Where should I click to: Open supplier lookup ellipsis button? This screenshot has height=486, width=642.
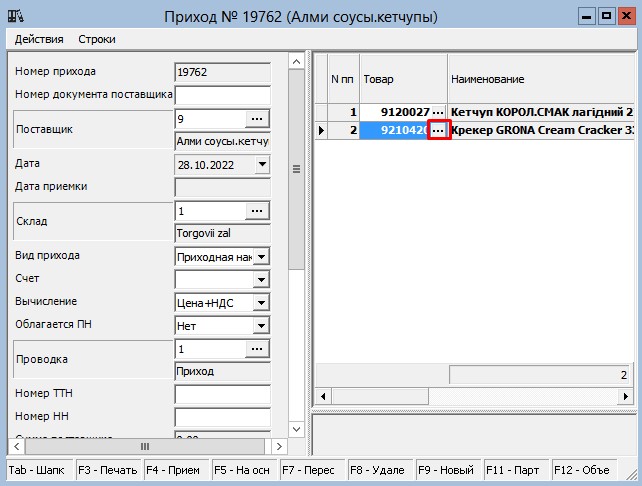tap(257, 119)
